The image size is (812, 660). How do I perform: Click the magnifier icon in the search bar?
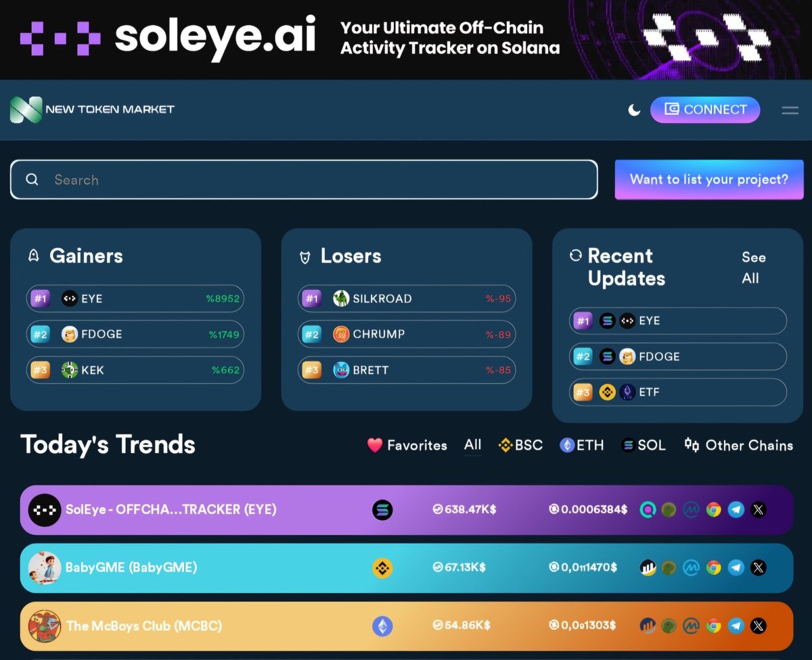(x=32, y=180)
